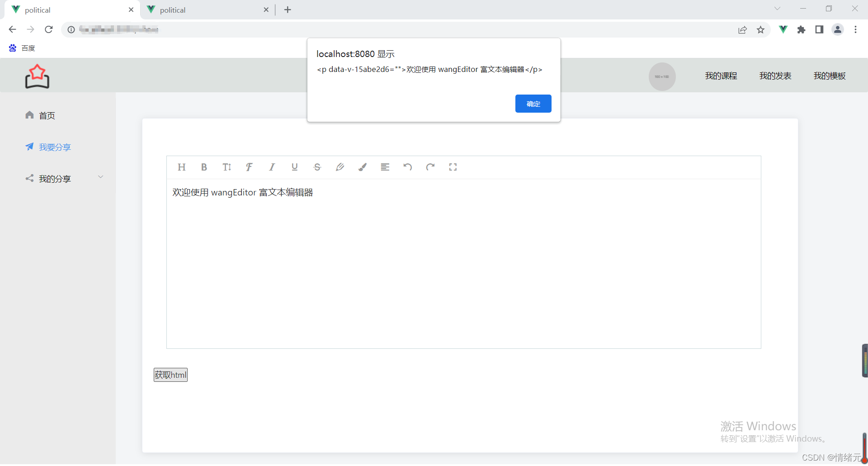
Task: Bookmark this page with the star
Action: click(x=760, y=29)
